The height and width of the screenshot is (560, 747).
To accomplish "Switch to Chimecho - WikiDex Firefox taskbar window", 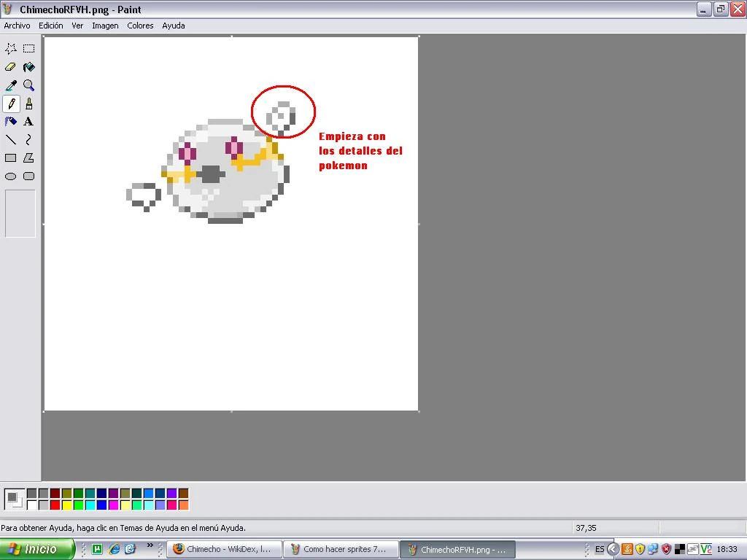I will point(224,549).
